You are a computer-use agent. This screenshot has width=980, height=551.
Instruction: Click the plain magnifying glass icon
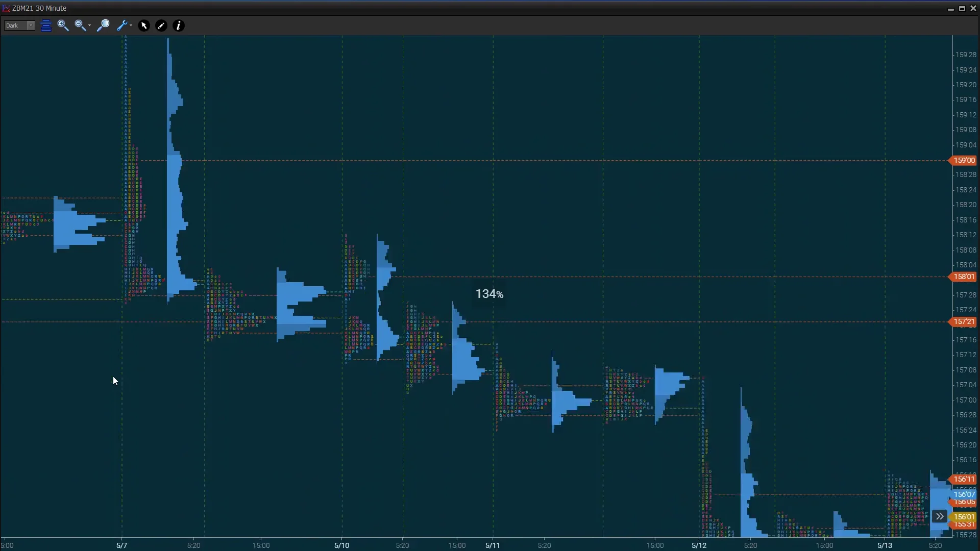(103, 26)
